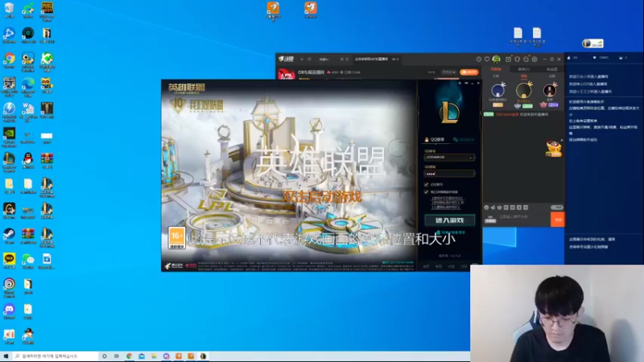Screen dimensions: 644x362
Task: Open File Explorer from the Windows taskbar
Action: [154, 356]
